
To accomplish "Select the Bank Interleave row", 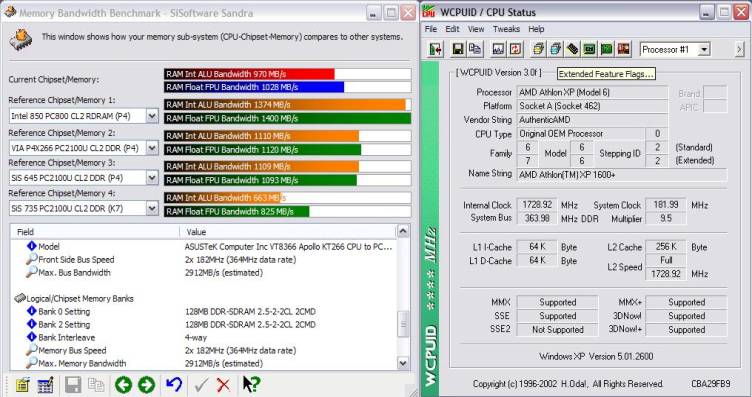I will 204,337.
